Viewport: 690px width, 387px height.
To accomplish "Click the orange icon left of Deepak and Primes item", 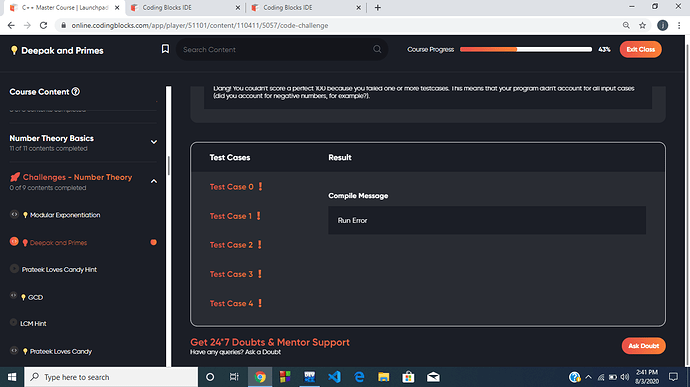I will [14, 242].
